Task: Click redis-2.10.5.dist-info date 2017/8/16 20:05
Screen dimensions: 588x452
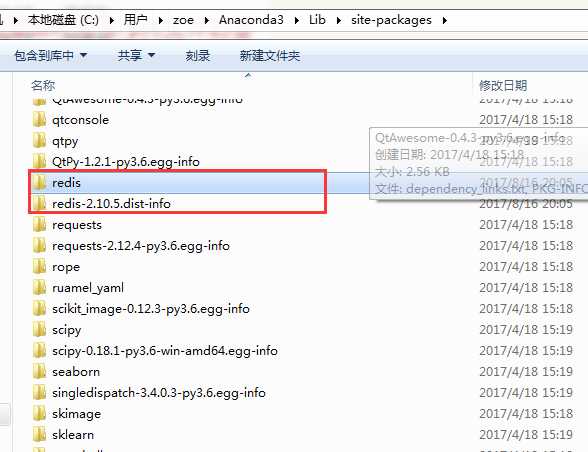Action: (526, 204)
